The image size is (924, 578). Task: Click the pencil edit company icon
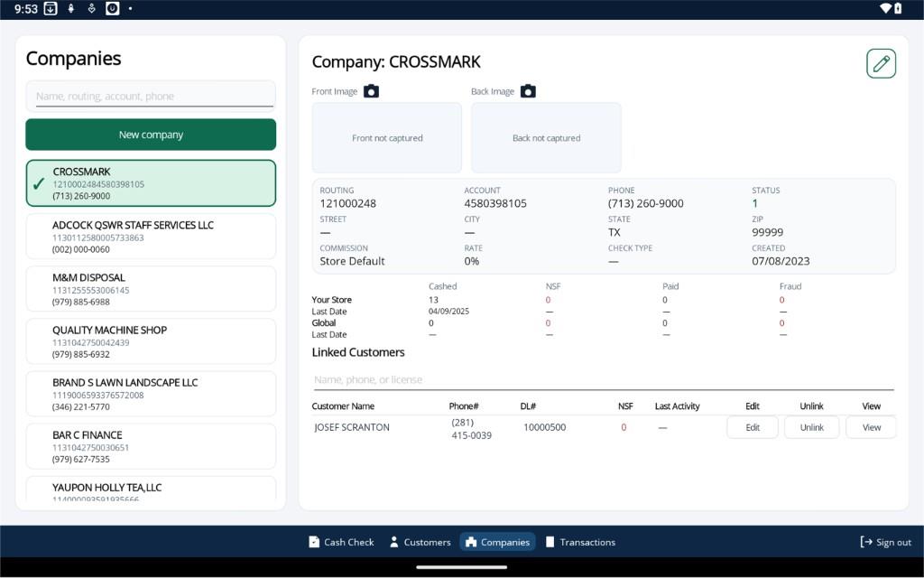coord(881,64)
